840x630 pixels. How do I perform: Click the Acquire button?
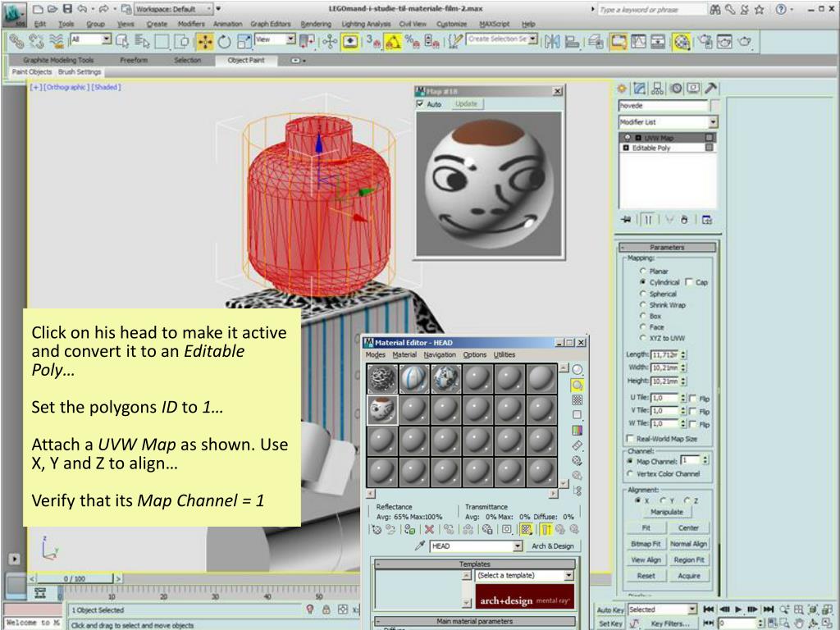coord(688,576)
